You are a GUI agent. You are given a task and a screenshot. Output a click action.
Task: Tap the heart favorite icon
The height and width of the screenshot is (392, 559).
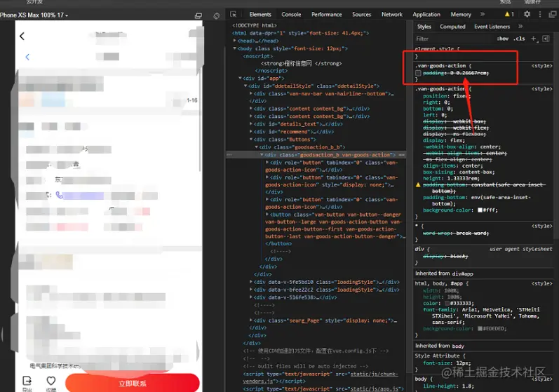[x=51, y=381]
